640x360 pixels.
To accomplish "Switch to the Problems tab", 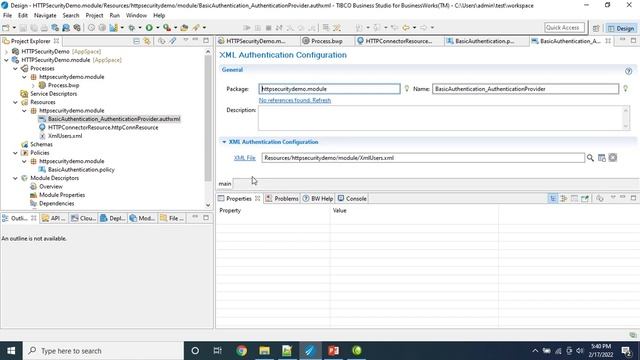I will tap(282, 198).
